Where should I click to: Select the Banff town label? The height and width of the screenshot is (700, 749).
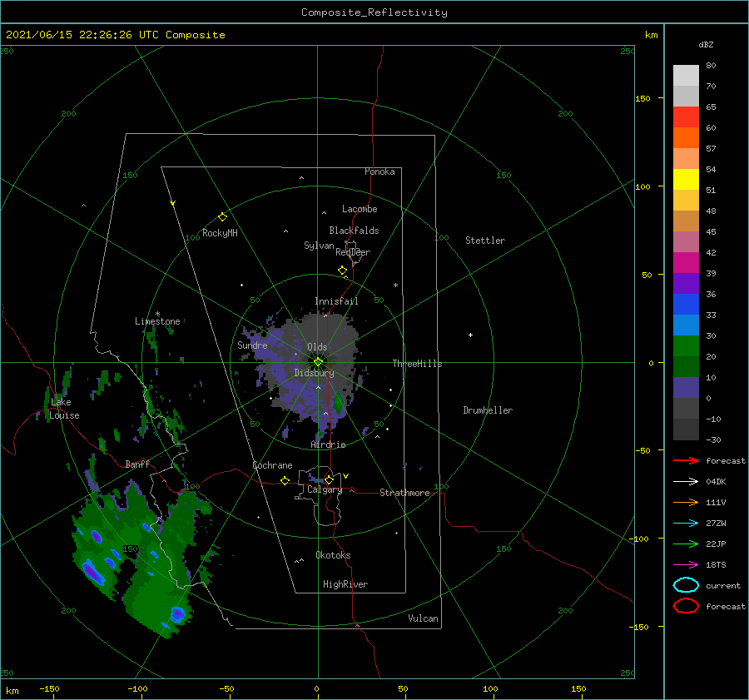pyautogui.click(x=137, y=464)
